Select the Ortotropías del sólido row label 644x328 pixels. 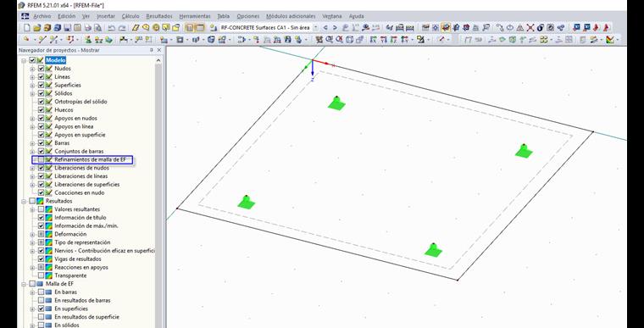[80, 102]
